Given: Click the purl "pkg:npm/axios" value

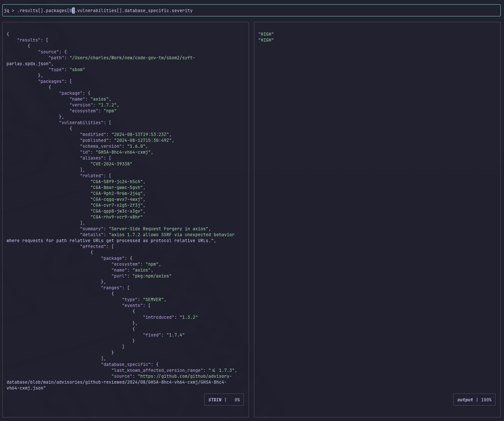Looking at the screenshot, I should 152,276.
